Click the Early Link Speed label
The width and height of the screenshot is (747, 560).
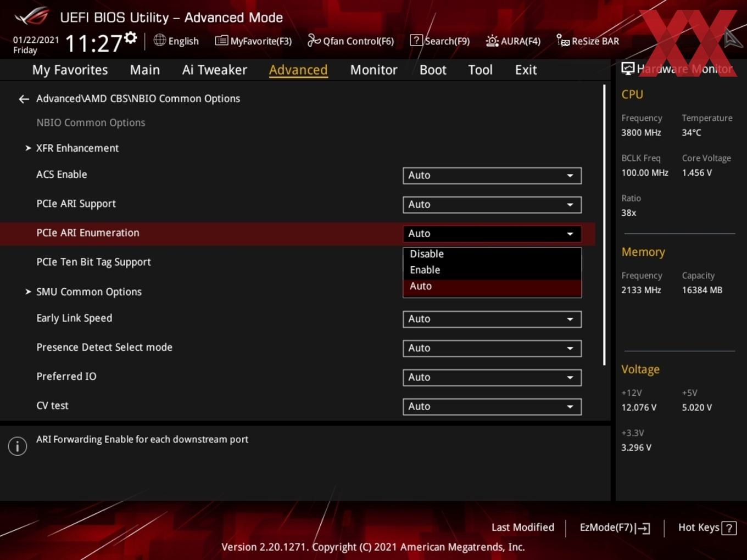click(74, 318)
